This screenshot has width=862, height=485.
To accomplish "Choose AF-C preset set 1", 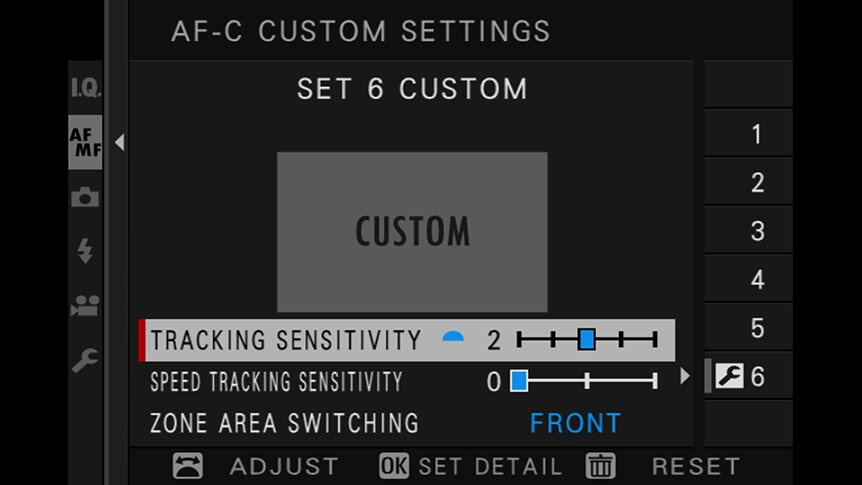I will pyautogui.click(x=748, y=133).
